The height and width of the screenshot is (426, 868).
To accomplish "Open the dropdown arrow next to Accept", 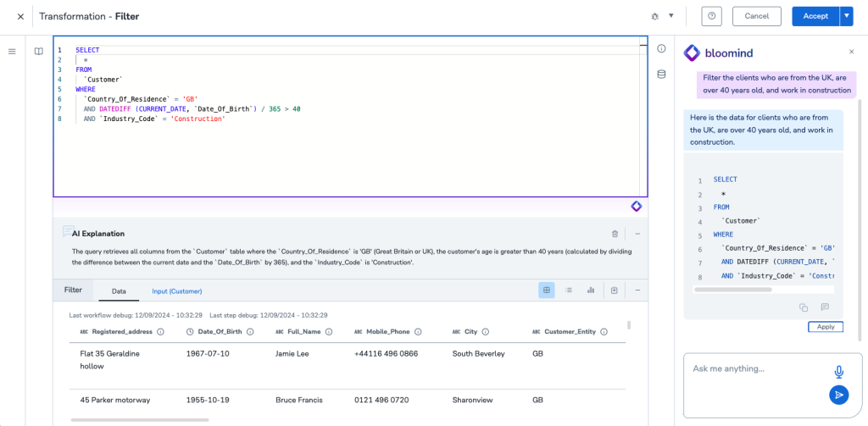I will [x=846, y=16].
